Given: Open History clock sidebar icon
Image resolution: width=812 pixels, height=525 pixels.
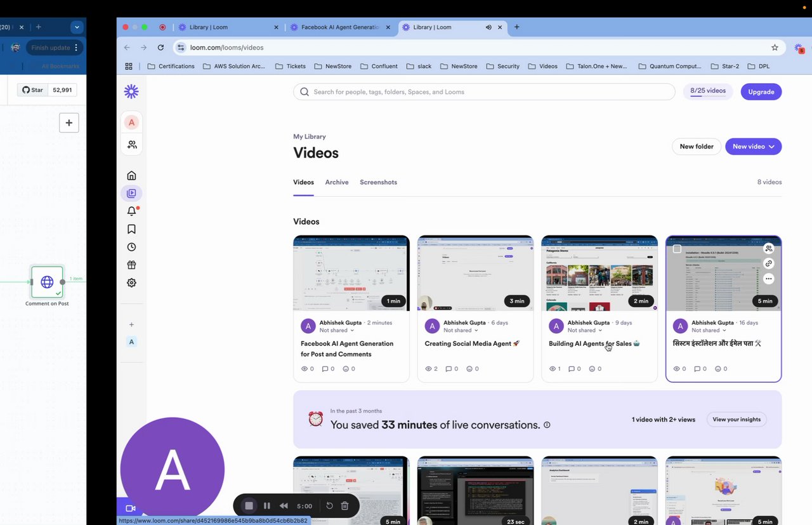Looking at the screenshot, I should [131, 247].
